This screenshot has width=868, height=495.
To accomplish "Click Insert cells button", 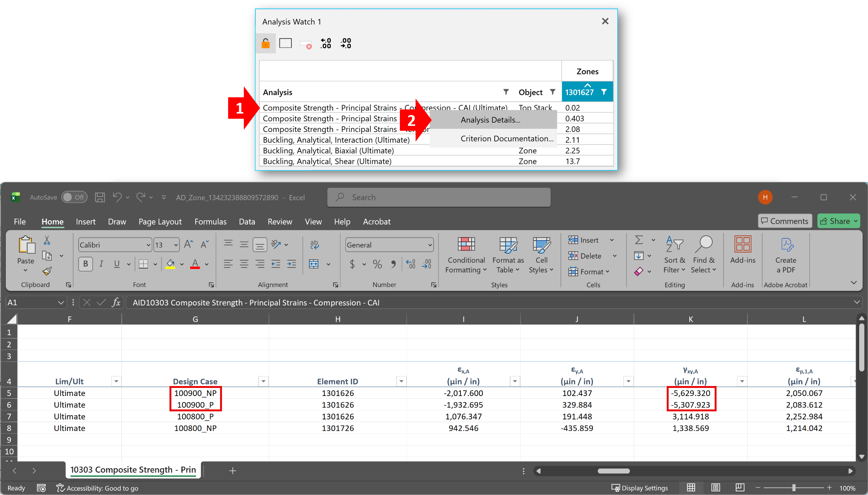I will click(x=584, y=240).
